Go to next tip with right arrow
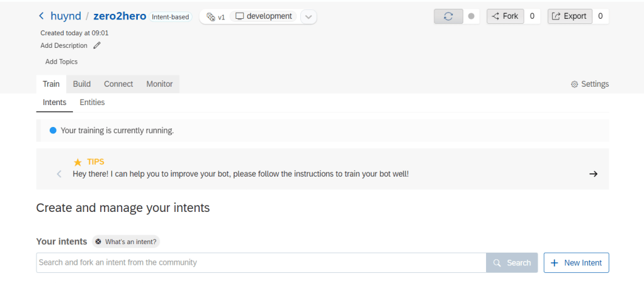The width and height of the screenshot is (644, 283). (x=593, y=174)
